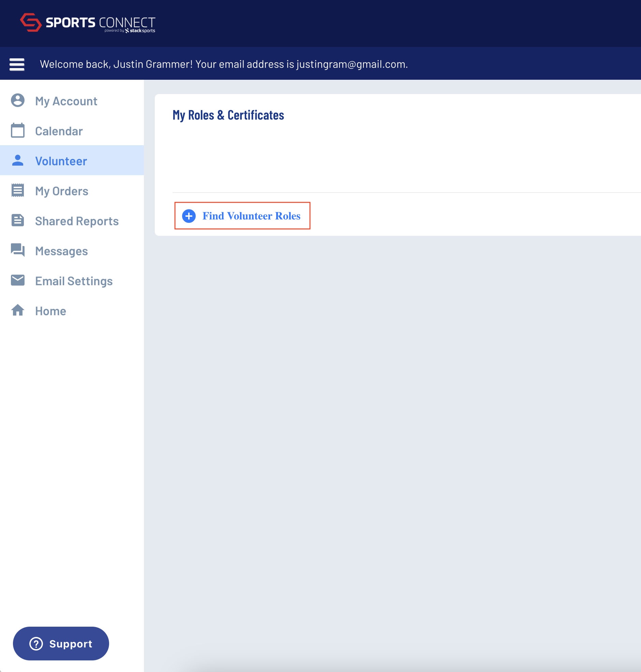
Task: Click the Messages chat bubble icon
Action: pyautogui.click(x=18, y=250)
